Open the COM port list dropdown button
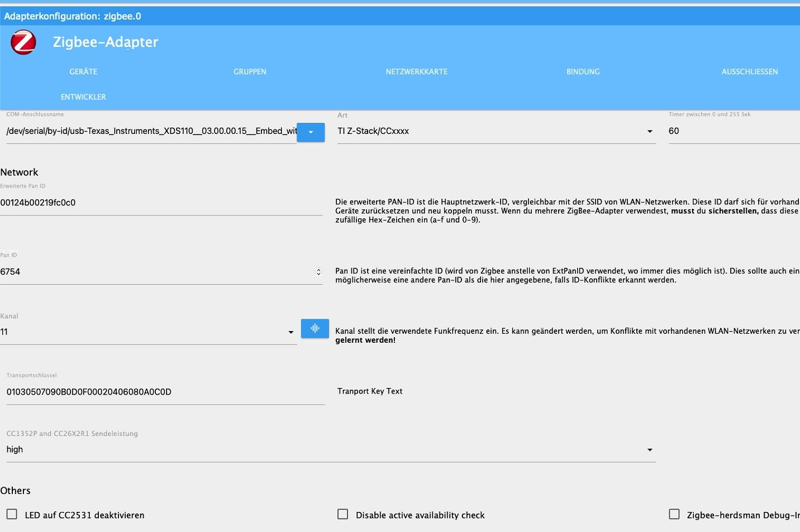800x532 pixels. pyautogui.click(x=311, y=132)
